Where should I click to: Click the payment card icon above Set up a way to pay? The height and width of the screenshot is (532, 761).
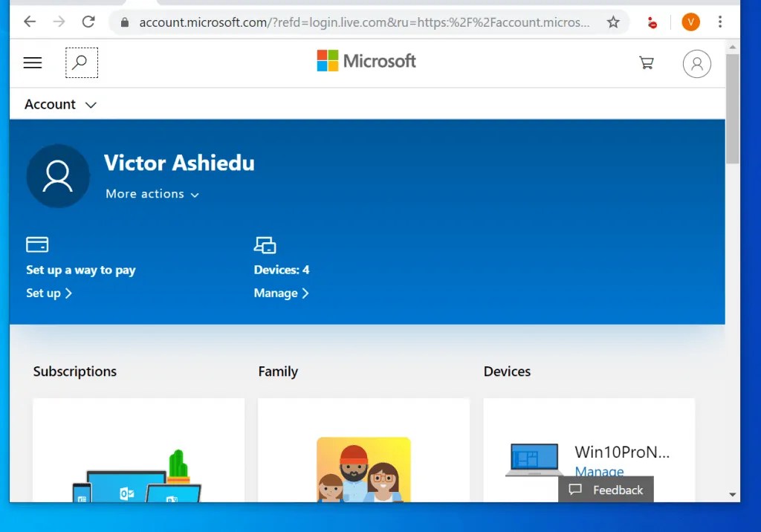pos(37,244)
